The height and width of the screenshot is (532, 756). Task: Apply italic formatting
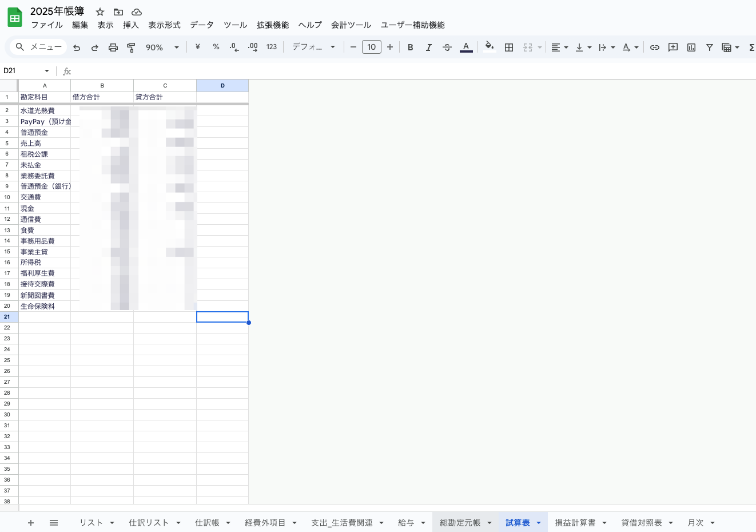[x=428, y=47]
